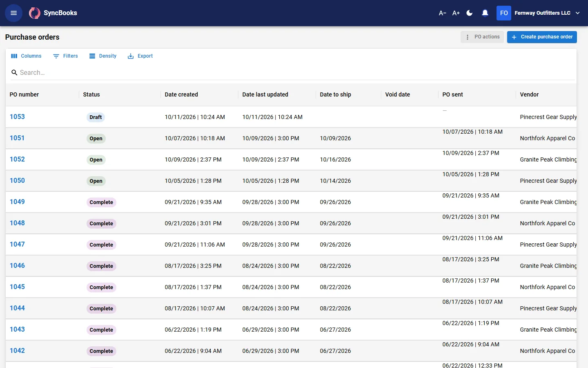Open purchase order 1050

17,181
